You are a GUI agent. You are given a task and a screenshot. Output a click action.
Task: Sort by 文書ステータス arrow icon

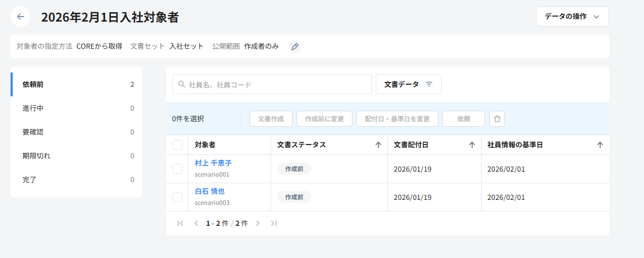pyautogui.click(x=379, y=145)
